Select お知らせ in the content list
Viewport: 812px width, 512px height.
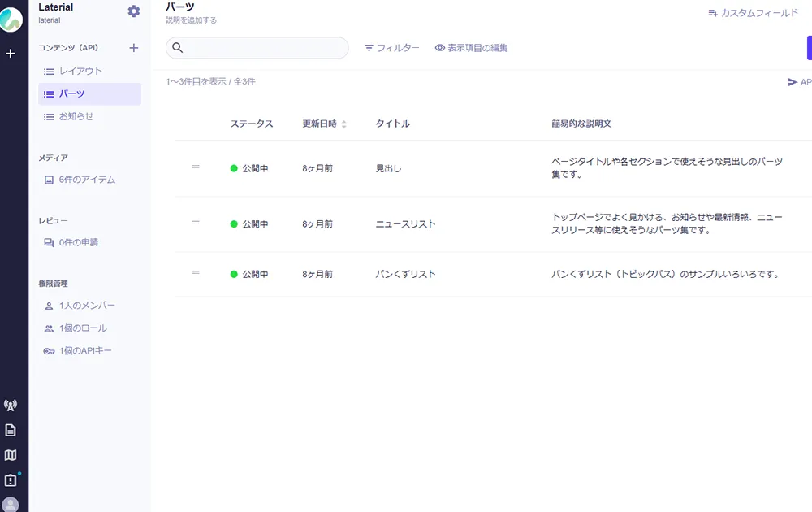76,116
